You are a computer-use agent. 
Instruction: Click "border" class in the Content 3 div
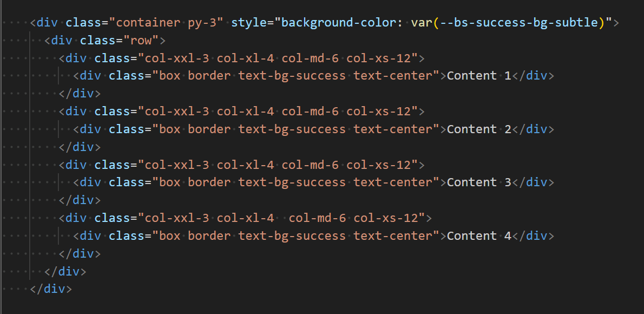[x=209, y=182]
